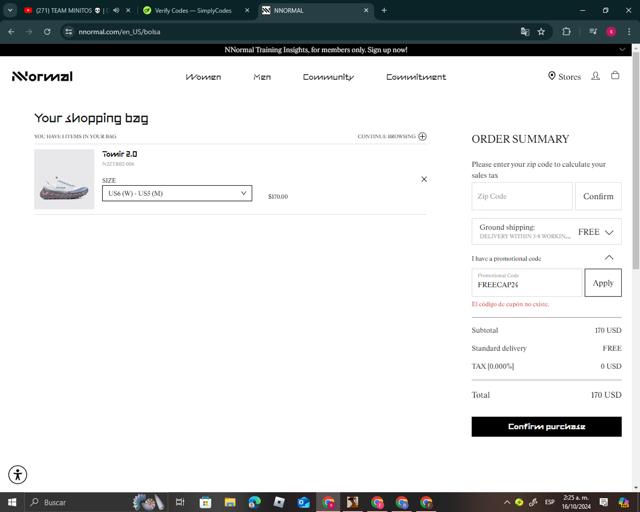Bookmark this page with the star icon

point(541,32)
